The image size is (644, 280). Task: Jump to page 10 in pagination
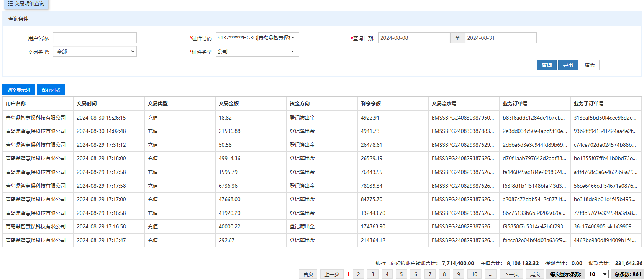tap(474, 274)
